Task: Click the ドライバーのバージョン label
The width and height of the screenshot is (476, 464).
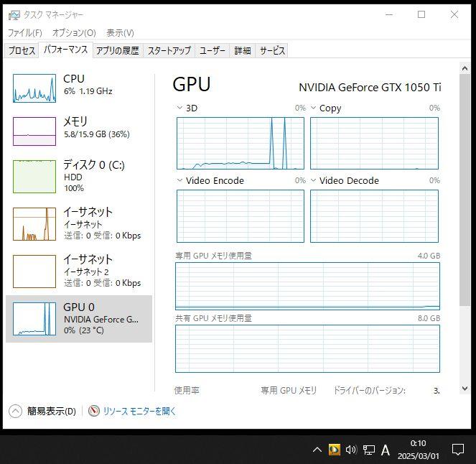Action: (x=370, y=390)
